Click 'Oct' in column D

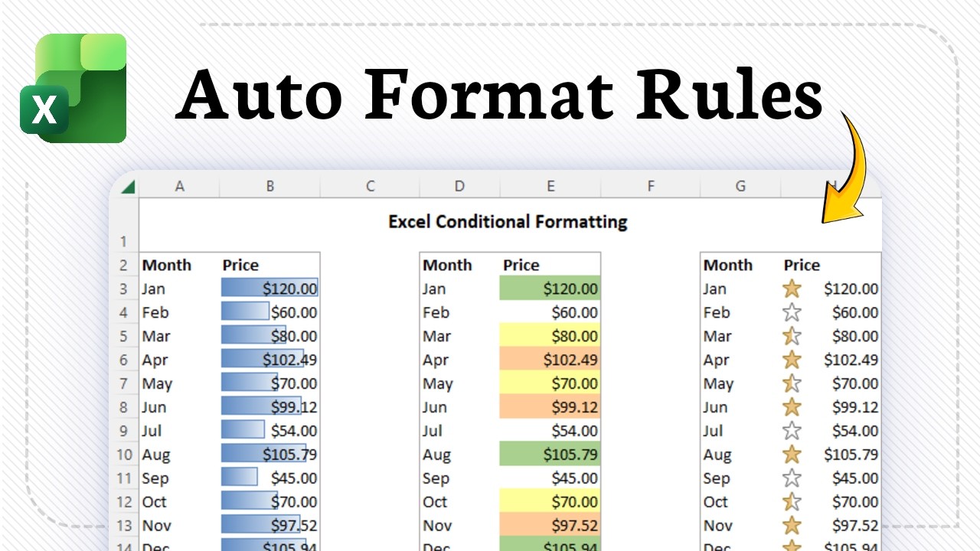(x=435, y=502)
